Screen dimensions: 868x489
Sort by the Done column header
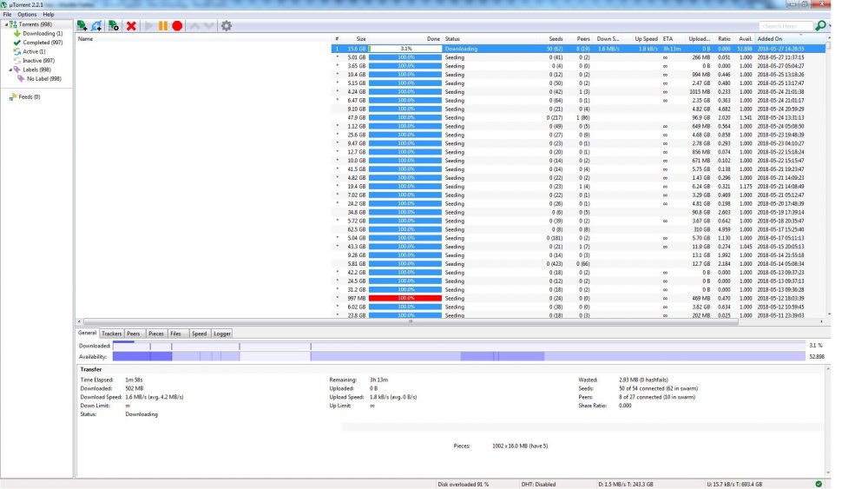coord(405,39)
